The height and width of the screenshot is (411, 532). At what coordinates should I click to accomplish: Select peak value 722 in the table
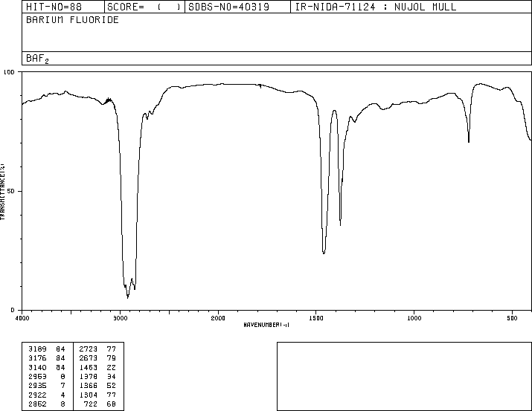91,404
